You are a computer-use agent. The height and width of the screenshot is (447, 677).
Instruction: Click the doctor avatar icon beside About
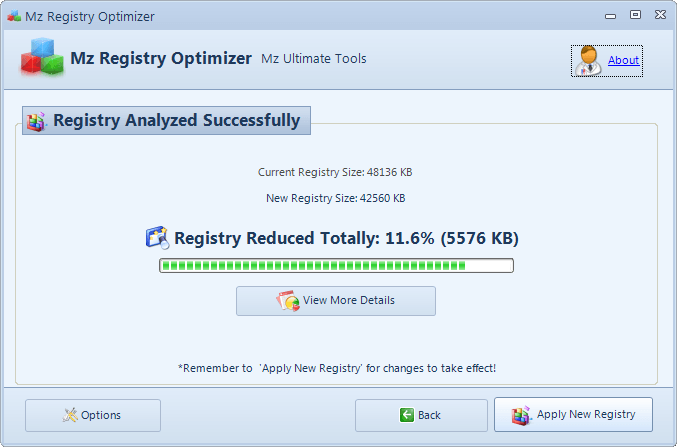(588, 61)
